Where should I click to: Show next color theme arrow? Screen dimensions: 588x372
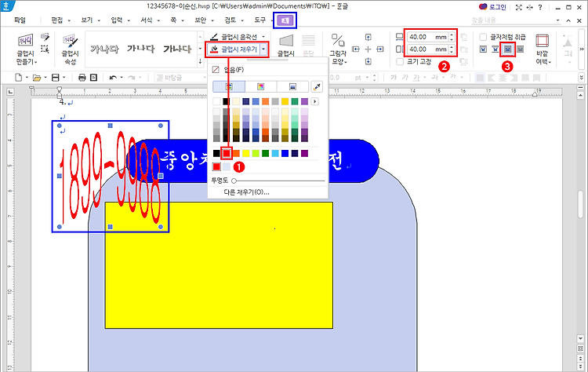[314, 101]
